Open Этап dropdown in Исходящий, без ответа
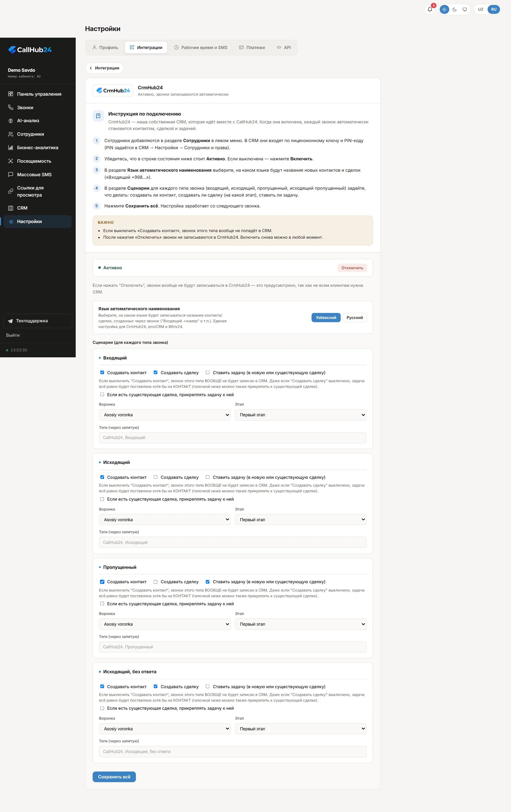This screenshot has width=511, height=812. [300, 729]
